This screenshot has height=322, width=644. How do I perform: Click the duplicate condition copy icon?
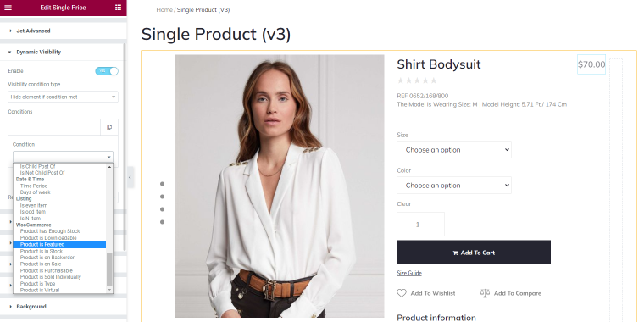[109, 127]
